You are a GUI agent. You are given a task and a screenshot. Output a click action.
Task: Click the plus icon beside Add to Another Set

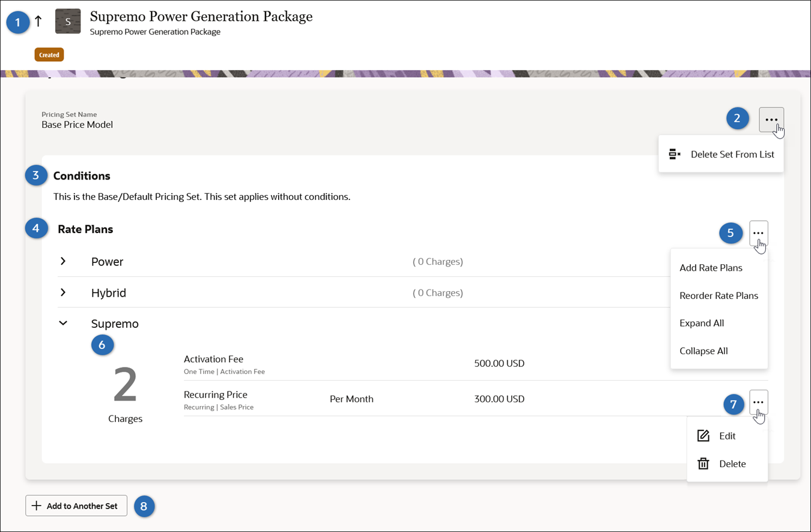click(x=37, y=505)
